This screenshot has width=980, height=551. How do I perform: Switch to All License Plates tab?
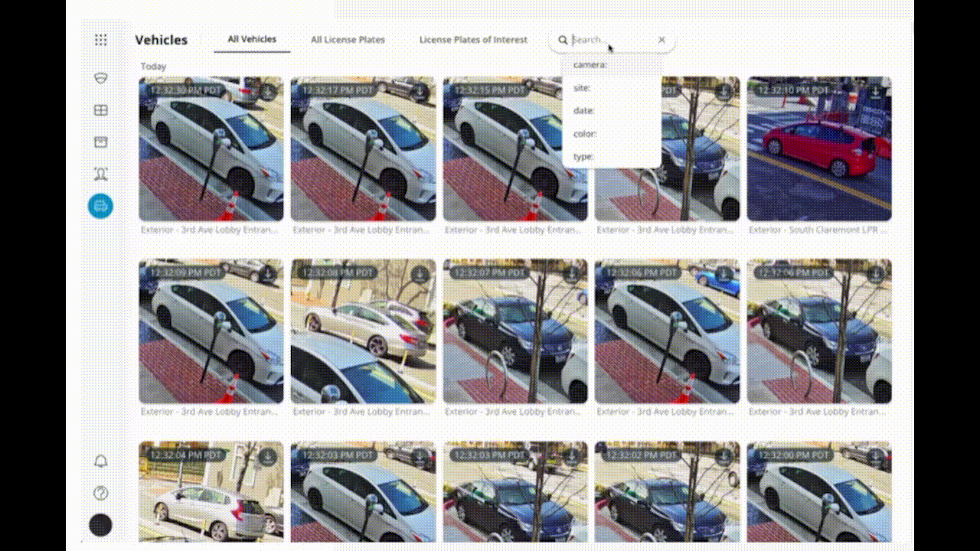click(x=348, y=40)
